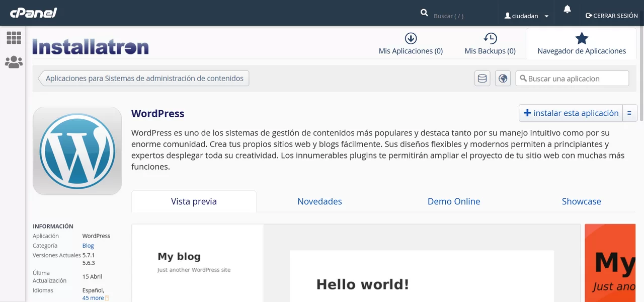The width and height of the screenshot is (644, 302).
Task: Click instalar esta aplicación button
Action: [571, 113]
